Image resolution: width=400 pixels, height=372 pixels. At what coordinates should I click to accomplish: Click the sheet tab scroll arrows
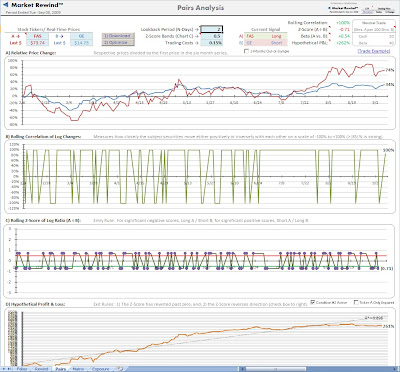coord(8,369)
